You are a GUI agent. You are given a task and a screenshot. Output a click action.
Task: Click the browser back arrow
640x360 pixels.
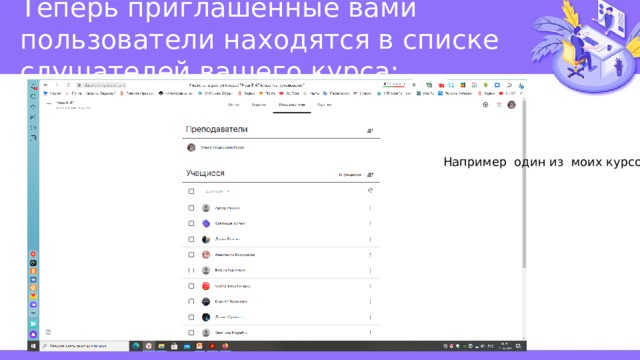click(x=46, y=85)
